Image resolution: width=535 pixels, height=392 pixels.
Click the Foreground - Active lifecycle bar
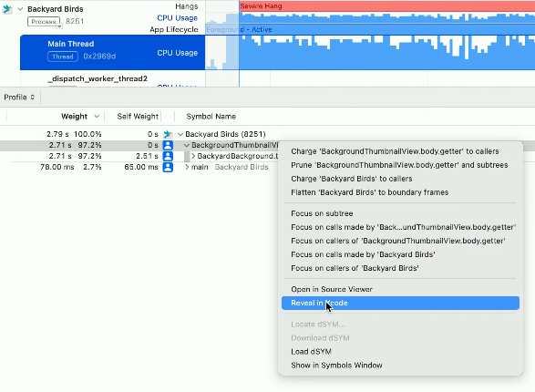tap(370, 30)
